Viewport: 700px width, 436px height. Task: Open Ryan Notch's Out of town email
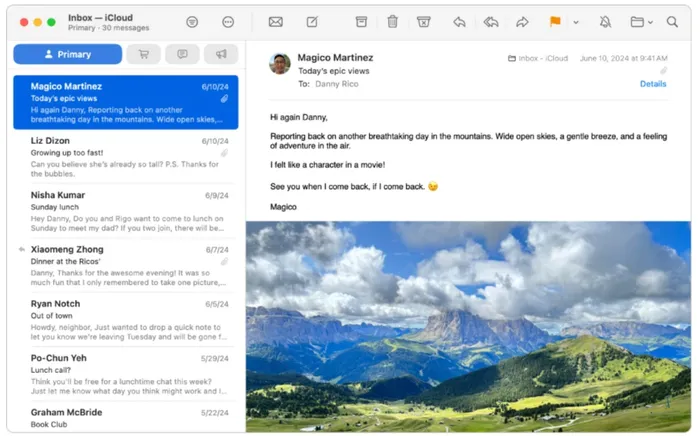coord(126,320)
